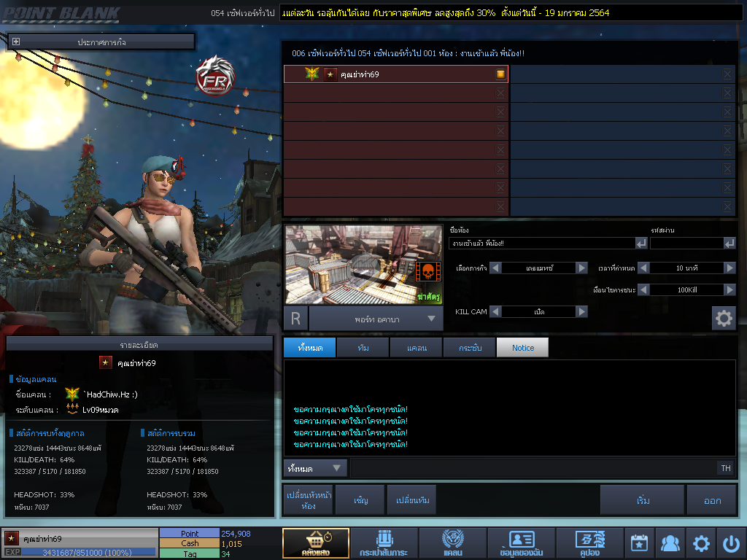Raise win condition with right arrow beside 100Kill
The width and height of the screenshot is (747, 560).
(729, 289)
